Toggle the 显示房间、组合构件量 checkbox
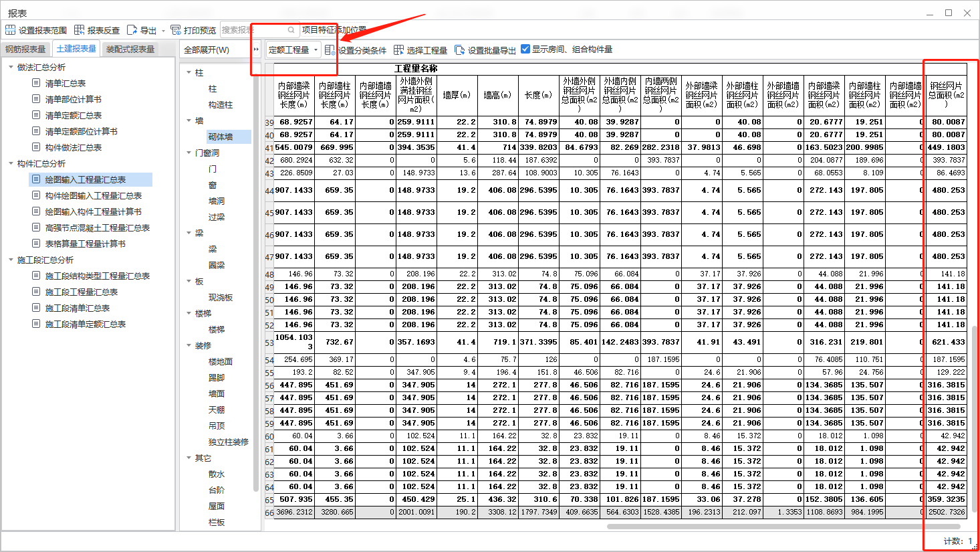The height and width of the screenshot is (552, 980). (x=525, y=49)
